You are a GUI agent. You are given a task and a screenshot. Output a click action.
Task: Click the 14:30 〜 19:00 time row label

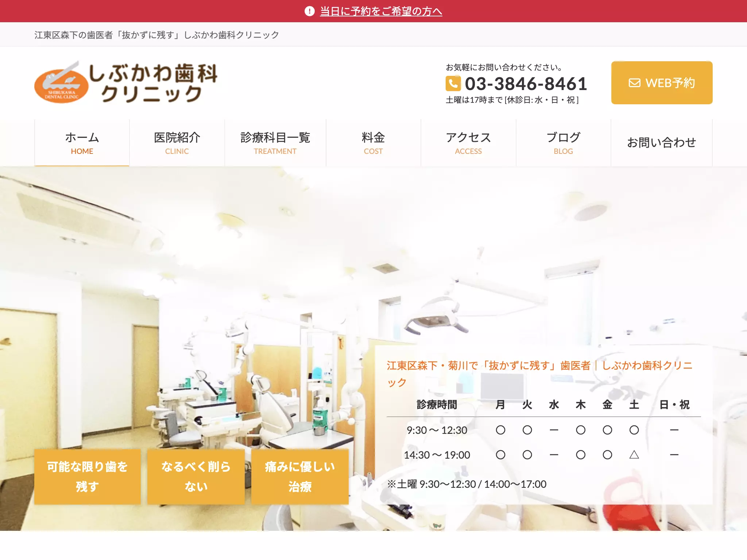(x=437, y=455)
